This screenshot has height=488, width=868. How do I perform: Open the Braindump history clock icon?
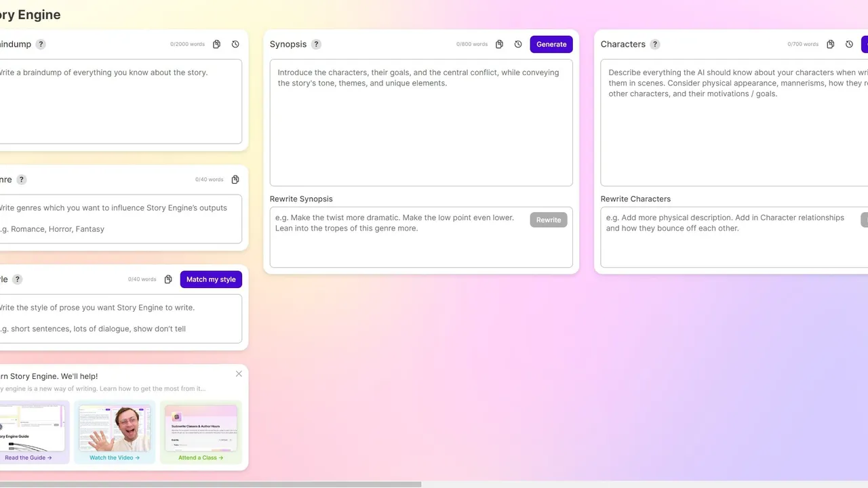235,44
